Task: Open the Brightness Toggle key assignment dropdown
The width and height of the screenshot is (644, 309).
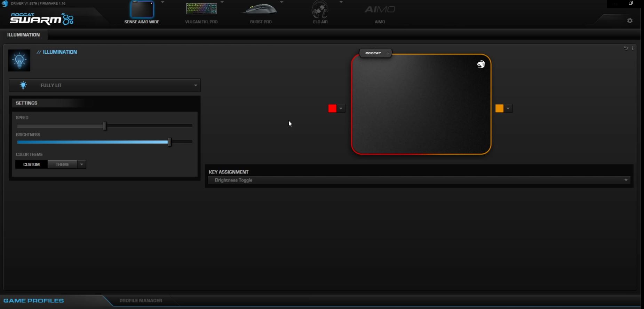Action: coord(419,180)
